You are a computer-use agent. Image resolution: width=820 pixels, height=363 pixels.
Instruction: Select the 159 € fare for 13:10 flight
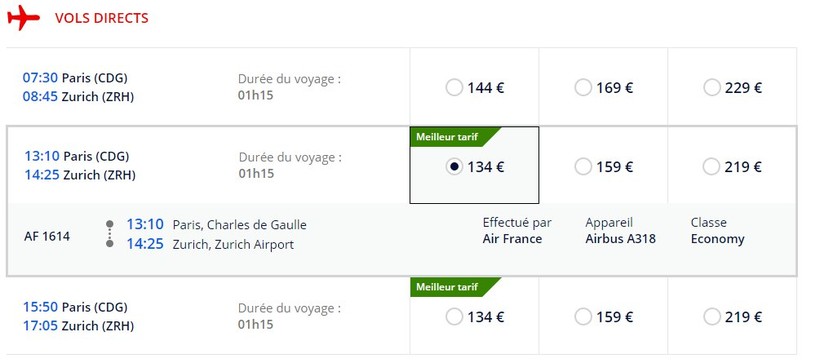pyautogui.click(x=583, y=167)
